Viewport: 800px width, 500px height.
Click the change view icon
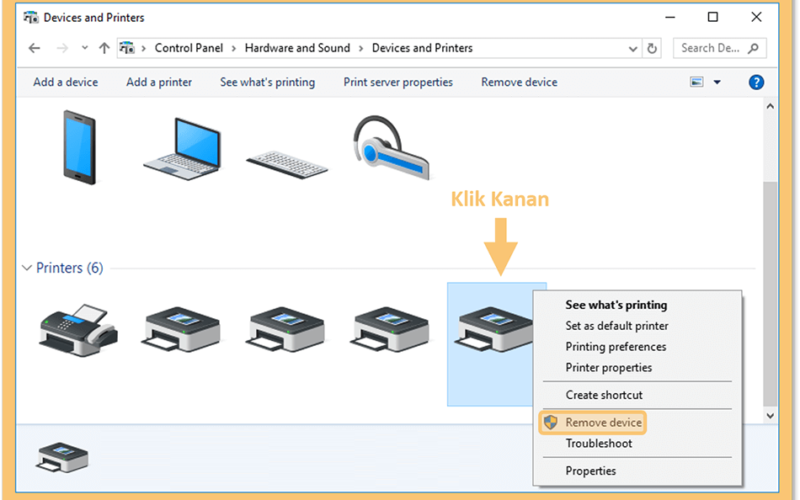696,82
